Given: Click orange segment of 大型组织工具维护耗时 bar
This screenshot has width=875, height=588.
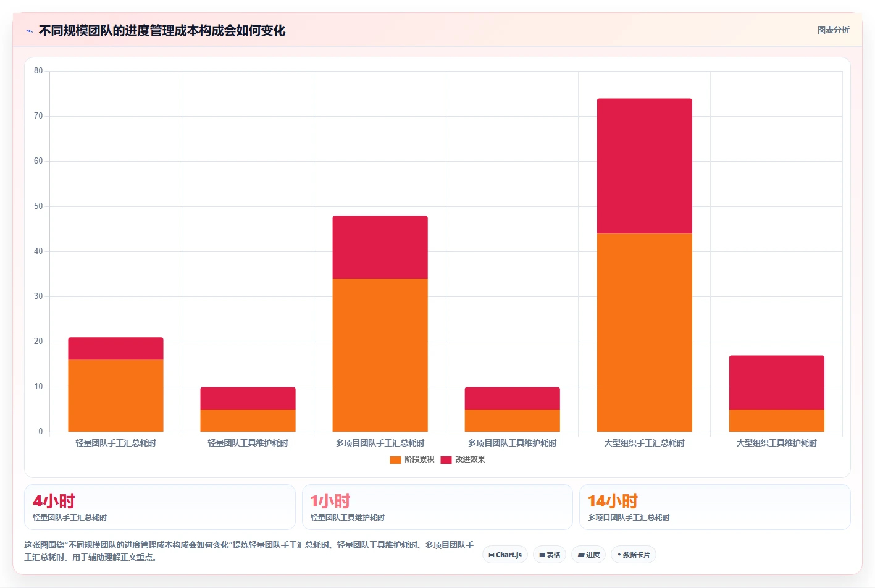Looking at the screenshot, I should point(776,421).
